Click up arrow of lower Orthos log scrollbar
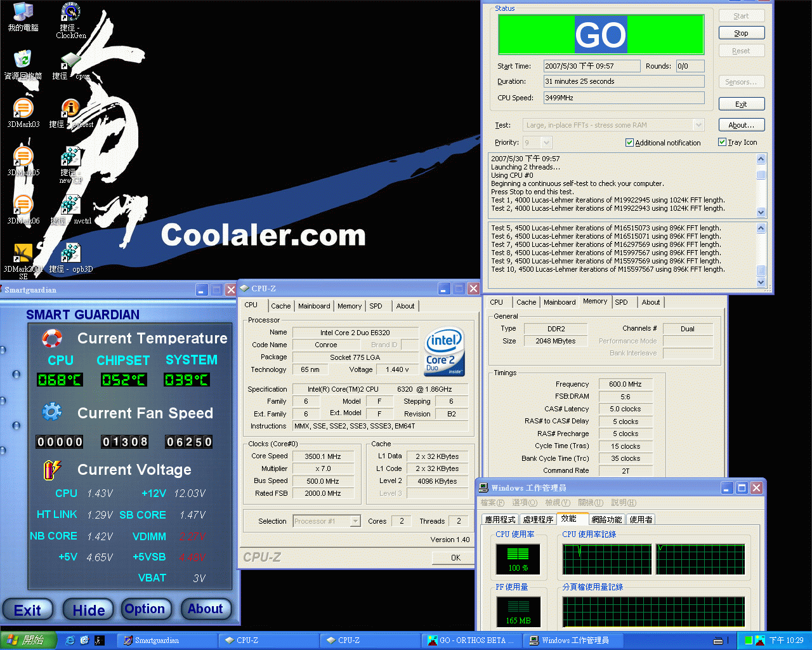Viewport: 812px width, 650px height. [761, 228]
